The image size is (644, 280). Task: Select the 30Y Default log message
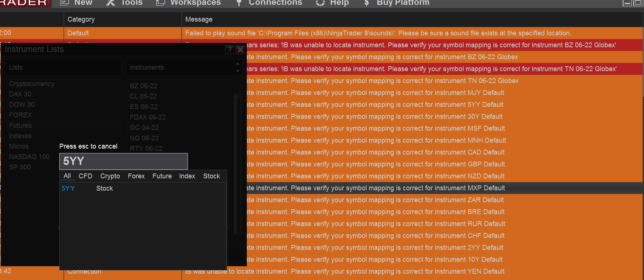(444, 117)
